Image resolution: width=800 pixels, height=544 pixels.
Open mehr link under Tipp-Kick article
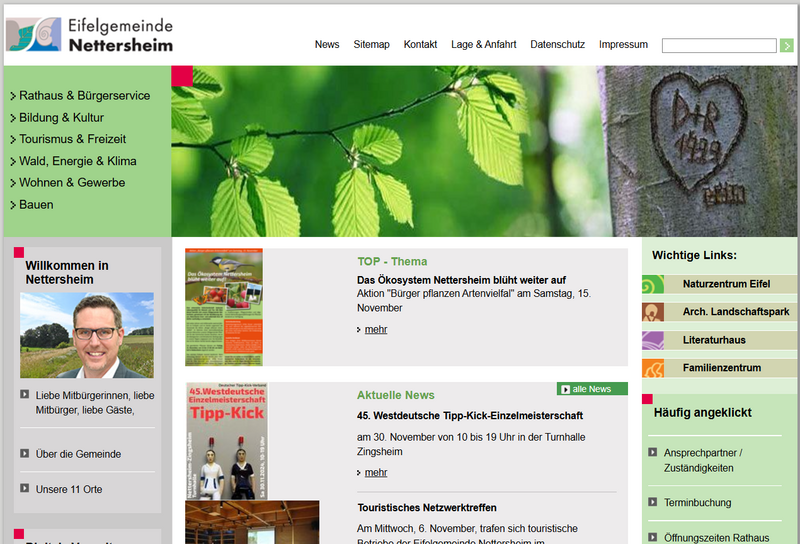(376, 473)
